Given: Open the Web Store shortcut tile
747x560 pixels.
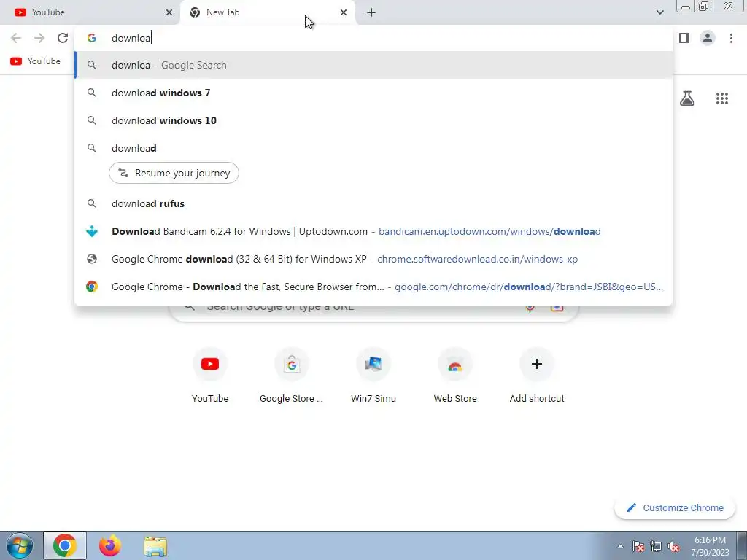Looking at the screenshot, I should 455,376.
